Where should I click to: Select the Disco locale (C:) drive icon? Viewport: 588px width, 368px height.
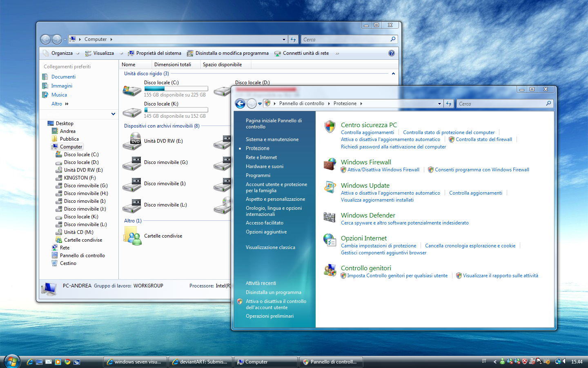[132, 90]
